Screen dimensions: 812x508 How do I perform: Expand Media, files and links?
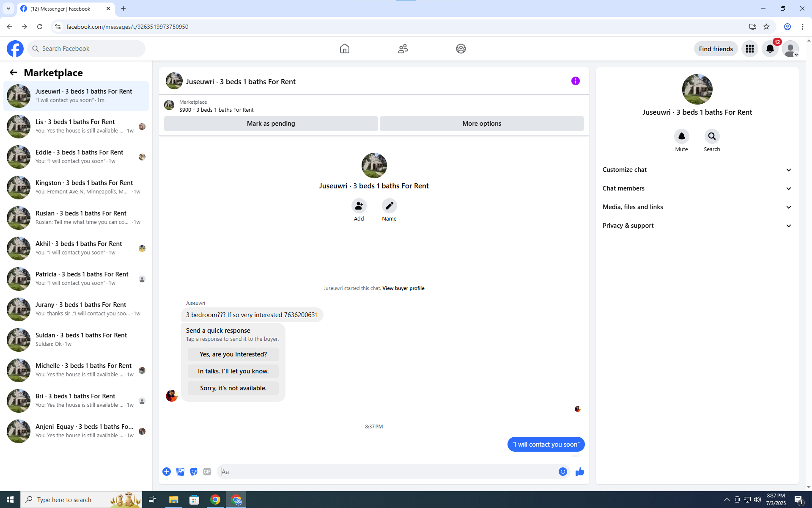click(x=697, y=207)
